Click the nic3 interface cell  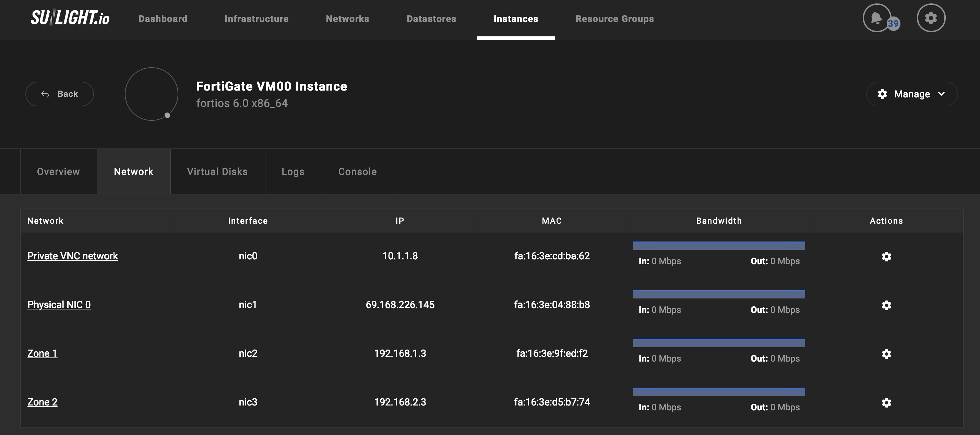[x=248, y=402]
